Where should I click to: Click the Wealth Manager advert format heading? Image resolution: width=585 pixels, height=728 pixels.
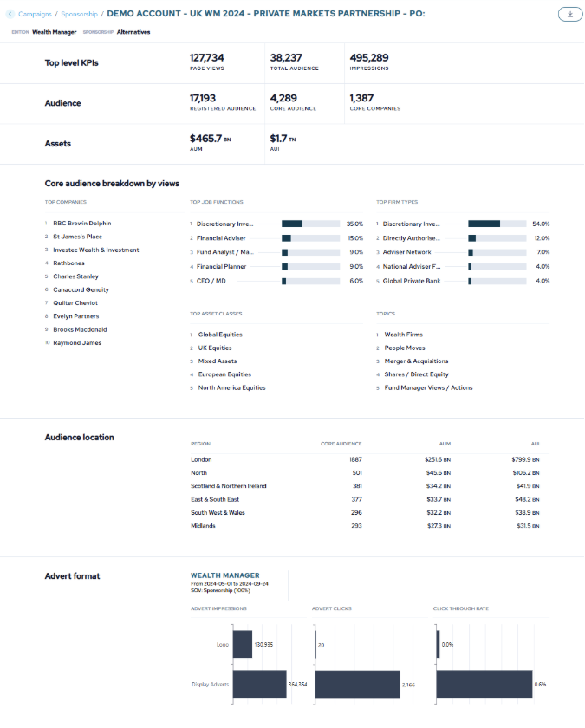(224, 575)
